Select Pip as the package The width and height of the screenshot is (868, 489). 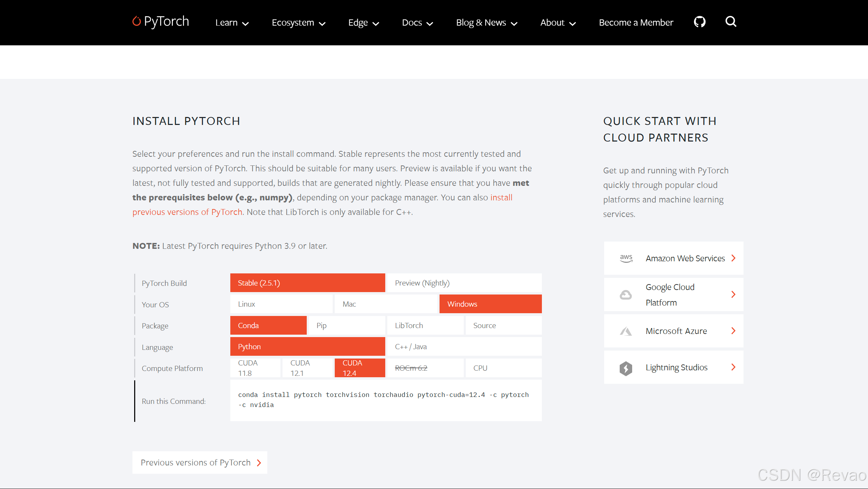347,326
